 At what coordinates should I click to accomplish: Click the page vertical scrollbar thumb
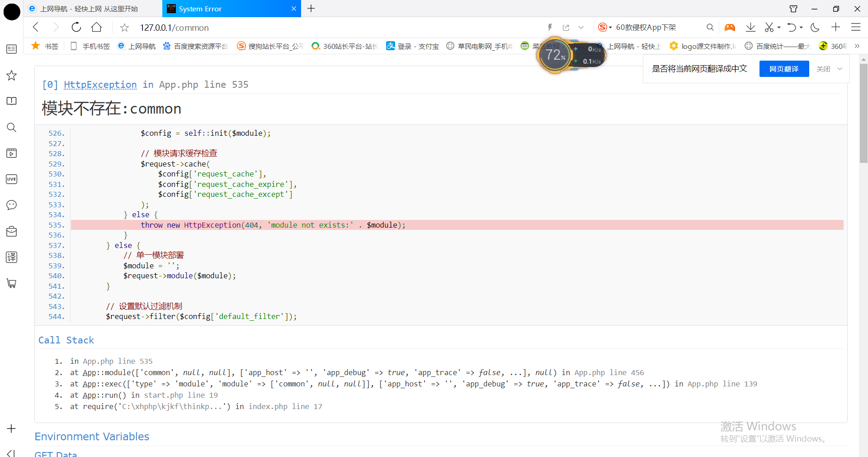[x=863, y=113]
